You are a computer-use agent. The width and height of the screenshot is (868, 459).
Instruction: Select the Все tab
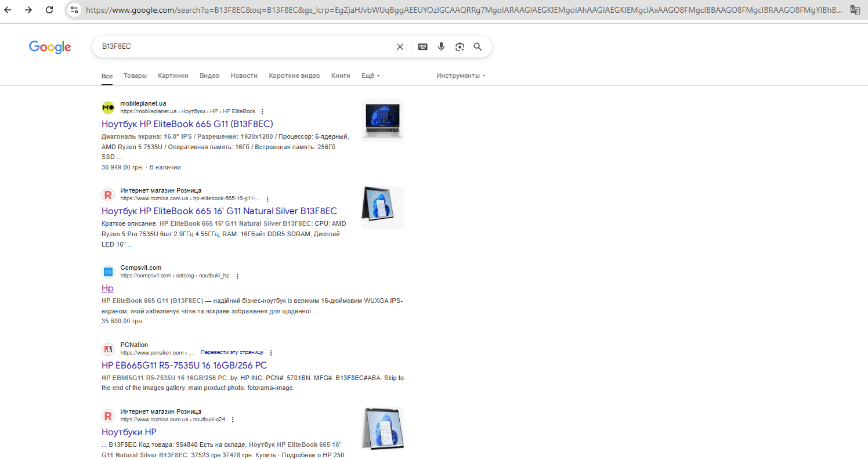pyautogui.click(x=107, y=76)
